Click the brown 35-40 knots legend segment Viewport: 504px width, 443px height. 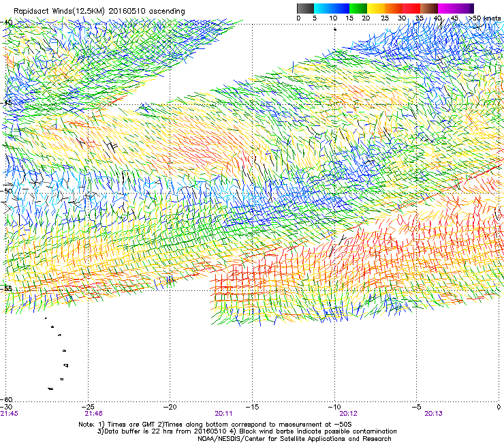(429, 8)
